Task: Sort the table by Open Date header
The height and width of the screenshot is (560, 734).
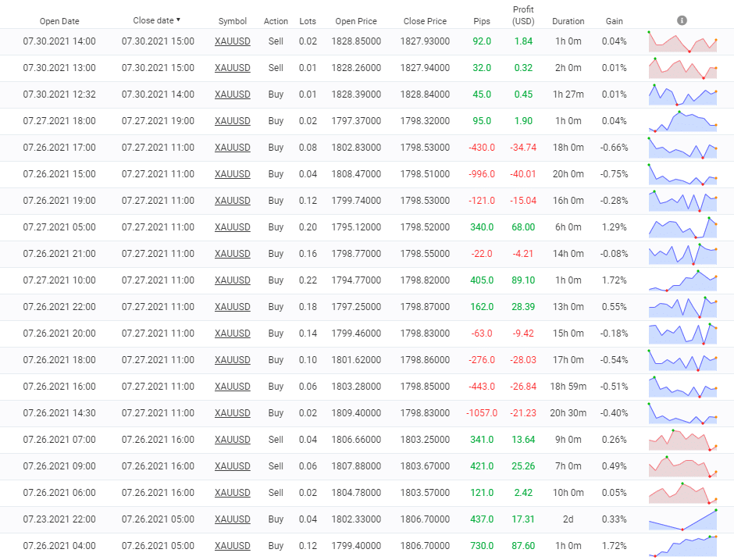Action: pyautogui.click(x=59, y=21)
